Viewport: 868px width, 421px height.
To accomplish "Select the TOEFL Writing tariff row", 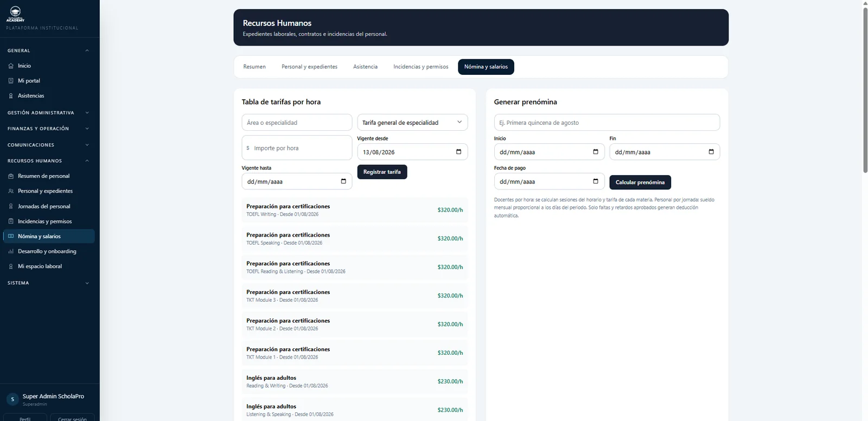I will (355, 210).
